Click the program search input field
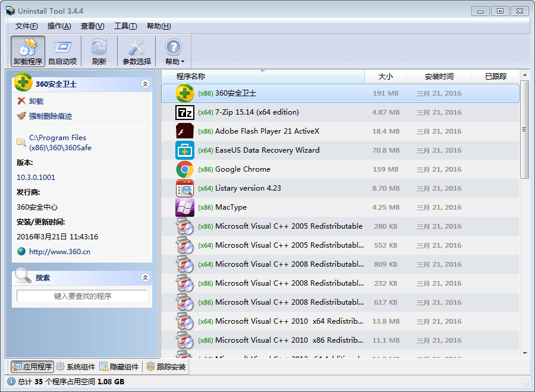 coord(82,296)
